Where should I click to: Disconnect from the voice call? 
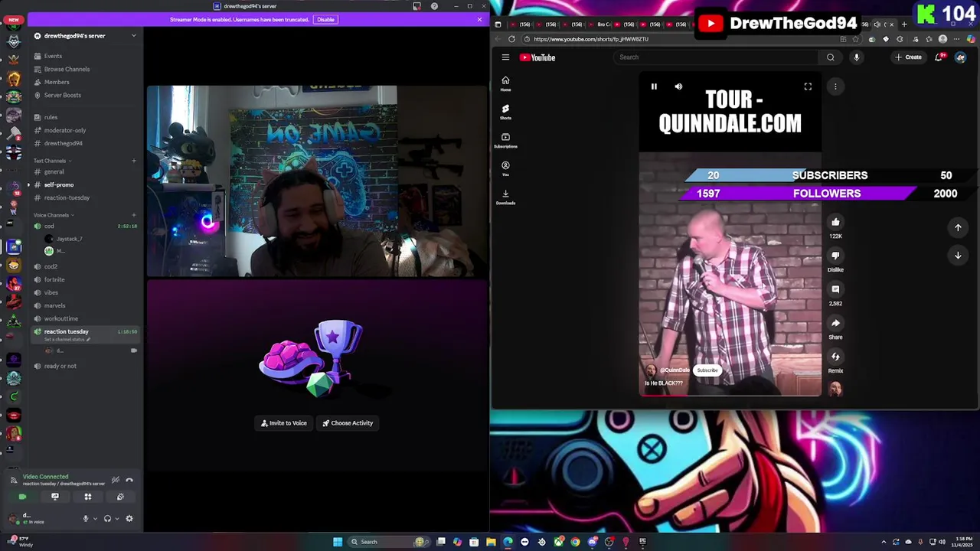pos(129,480)
